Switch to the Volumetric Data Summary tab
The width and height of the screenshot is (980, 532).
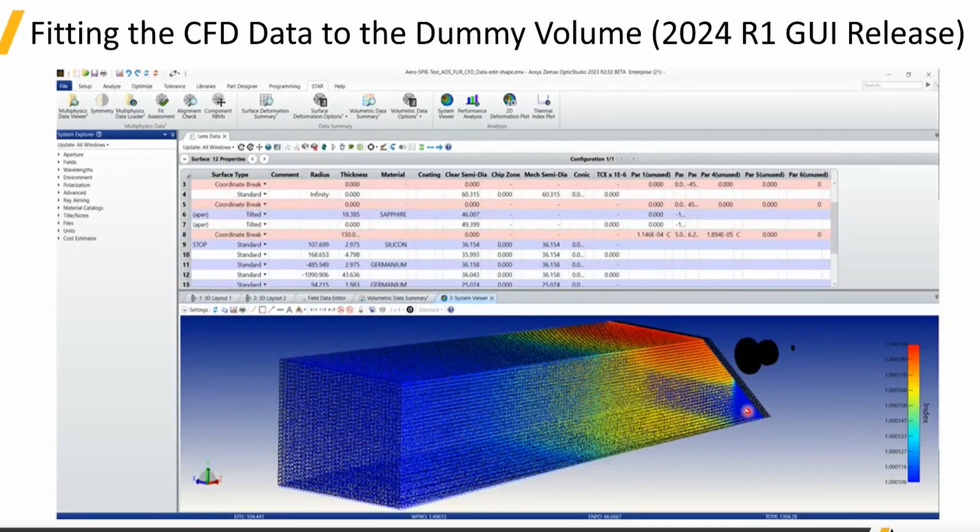point(394,298)
